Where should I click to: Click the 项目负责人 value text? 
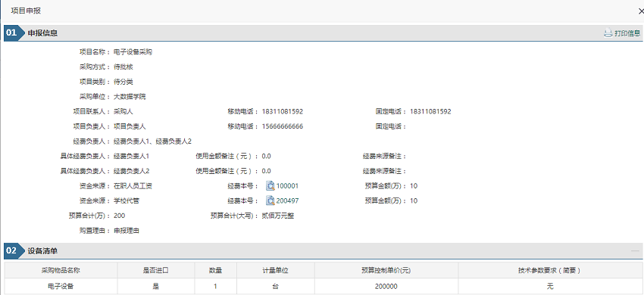tap(130, 126)
